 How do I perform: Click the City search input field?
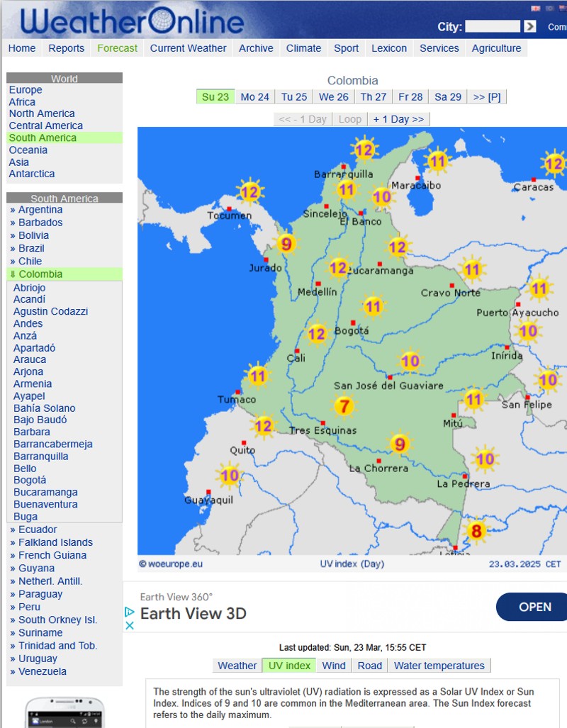pos(492,26)
